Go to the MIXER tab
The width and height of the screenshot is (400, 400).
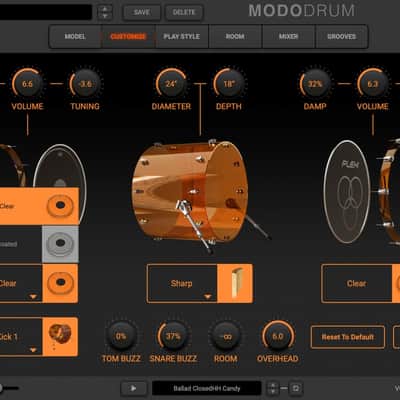coord(288,37)
